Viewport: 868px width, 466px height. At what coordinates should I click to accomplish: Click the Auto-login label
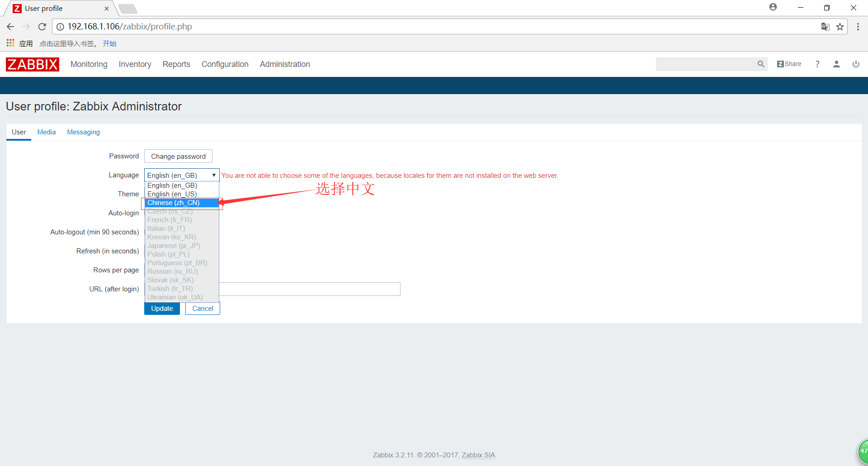coord(123,213)
